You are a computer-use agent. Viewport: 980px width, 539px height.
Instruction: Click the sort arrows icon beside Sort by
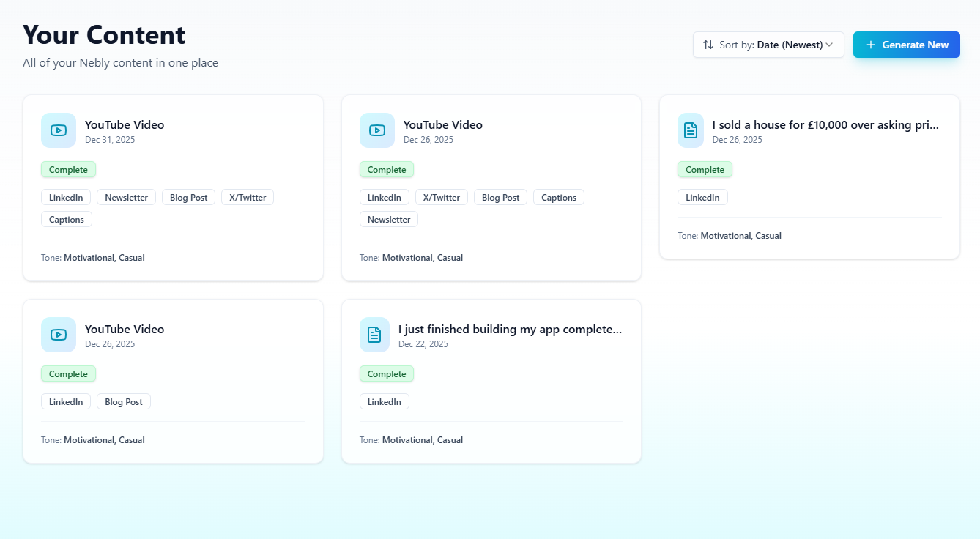click(708, 45)
